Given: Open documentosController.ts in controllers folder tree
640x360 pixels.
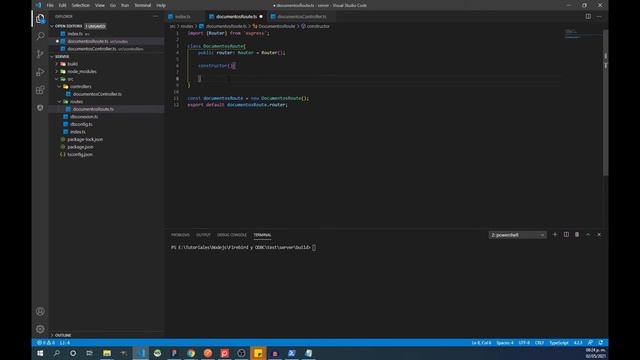Looking at the screenshot, I should point(97,94).
